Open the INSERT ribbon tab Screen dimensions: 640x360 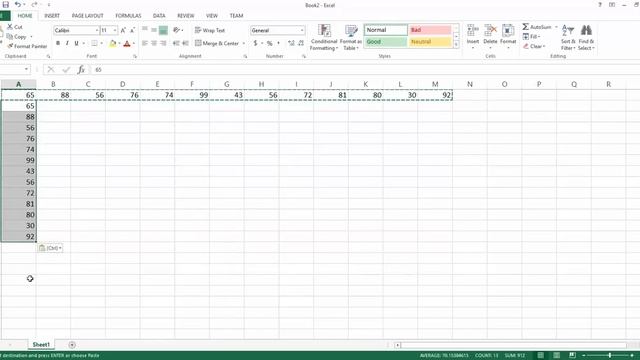pyautogui.click(x=52, y=16)
